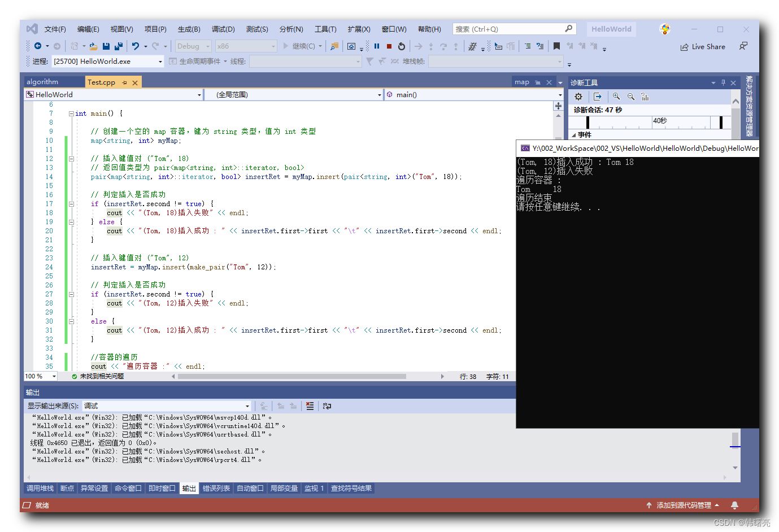
Task: Click the notification bell in status bar
Action: coord(734,505)
